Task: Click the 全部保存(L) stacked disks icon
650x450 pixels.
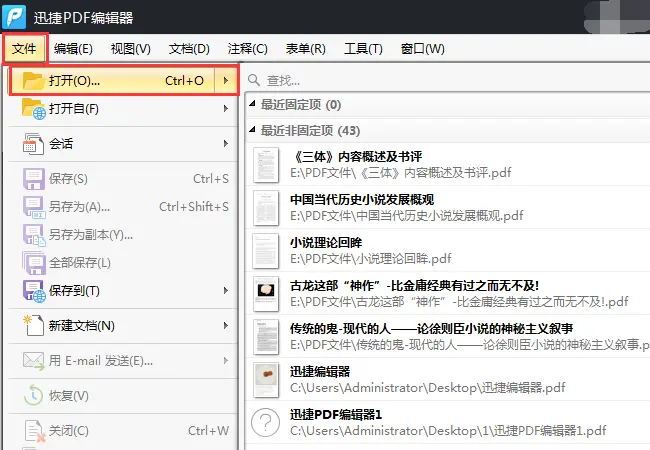Action: coord(33,263)
